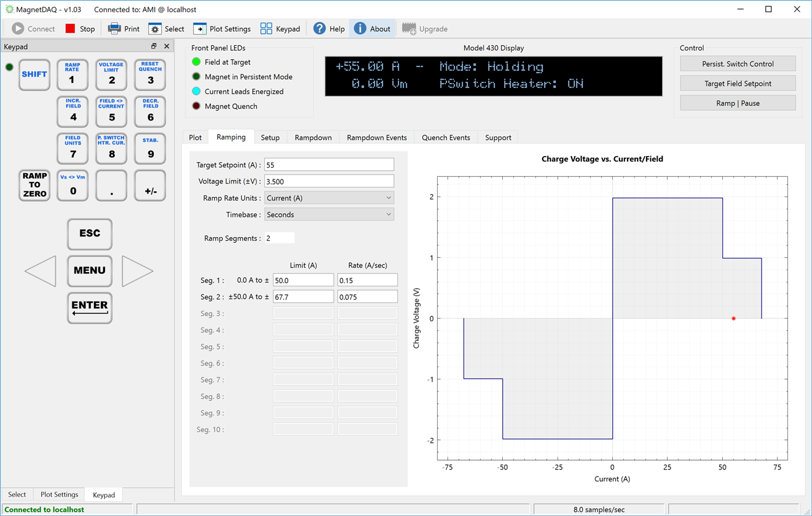Screen dimensions: 812x516
Task: Click the Ramp | Pause button
Action: (x=738, y=103)
